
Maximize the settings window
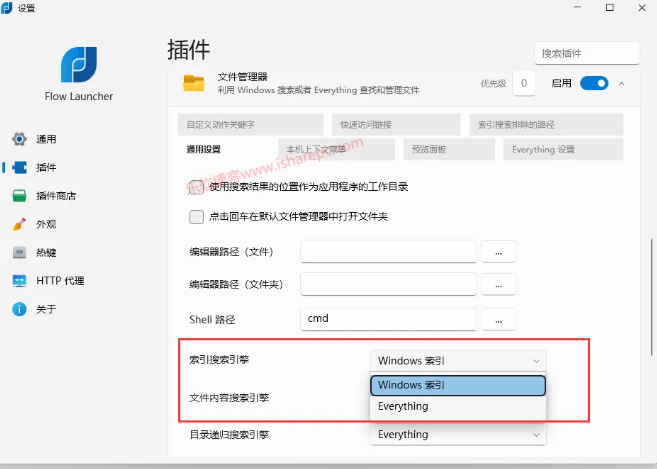pos(610,8)
